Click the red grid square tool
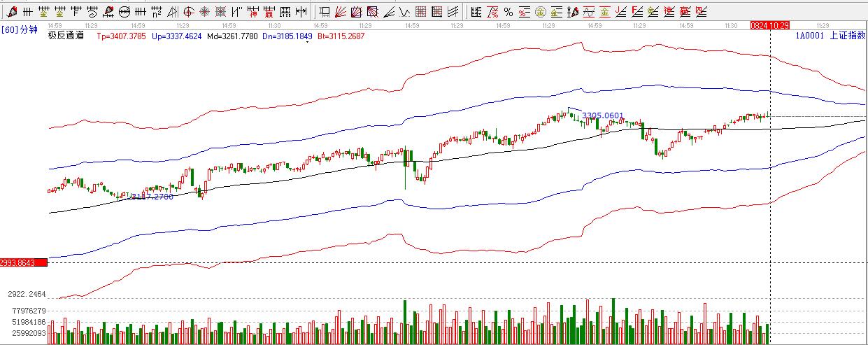Image resolution: width=868 pixels, height=345 pixels. tap(421, 12)
